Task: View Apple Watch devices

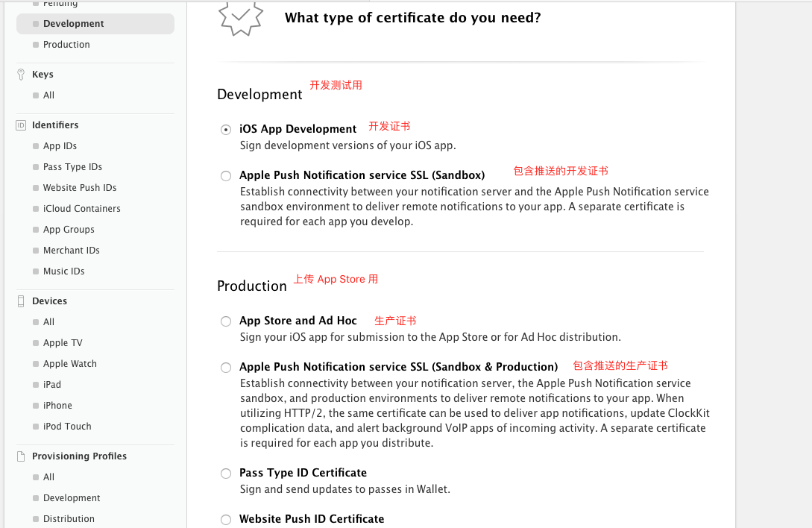Action: click(x=69, y=364)
